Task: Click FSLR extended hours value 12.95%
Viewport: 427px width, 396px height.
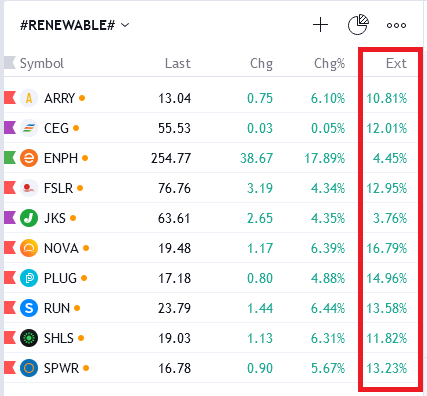Action: [387, 188]
